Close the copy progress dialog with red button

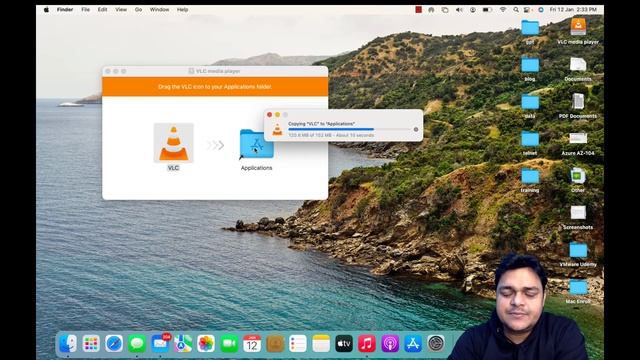pos(269,115)
